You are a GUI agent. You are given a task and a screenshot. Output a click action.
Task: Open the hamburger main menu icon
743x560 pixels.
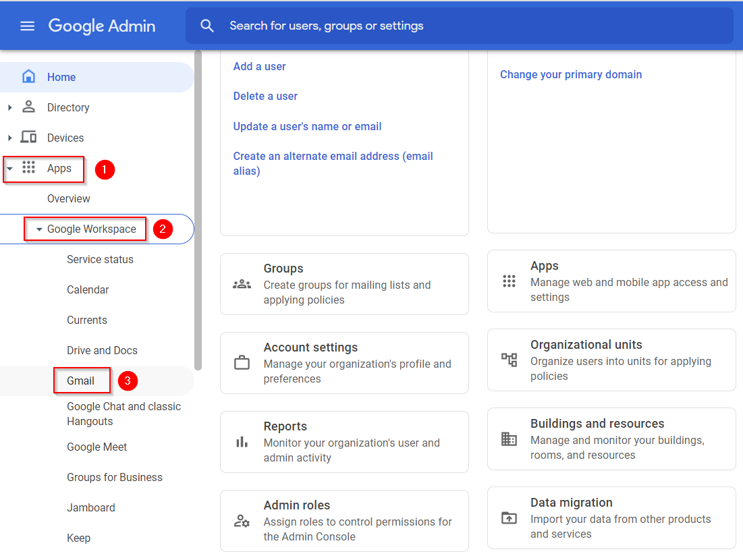27,26
